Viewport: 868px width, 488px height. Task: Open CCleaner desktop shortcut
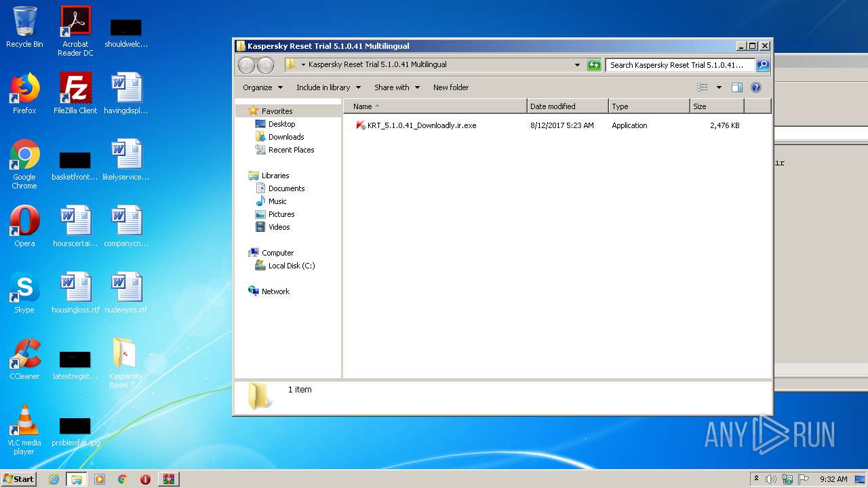coord(24,359)
